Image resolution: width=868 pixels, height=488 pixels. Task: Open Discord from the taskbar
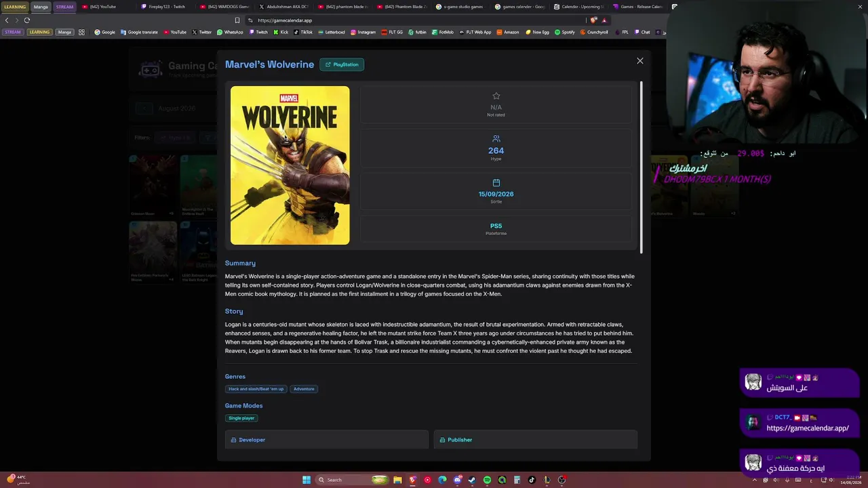pyautogui.click(x=457, y=480)
